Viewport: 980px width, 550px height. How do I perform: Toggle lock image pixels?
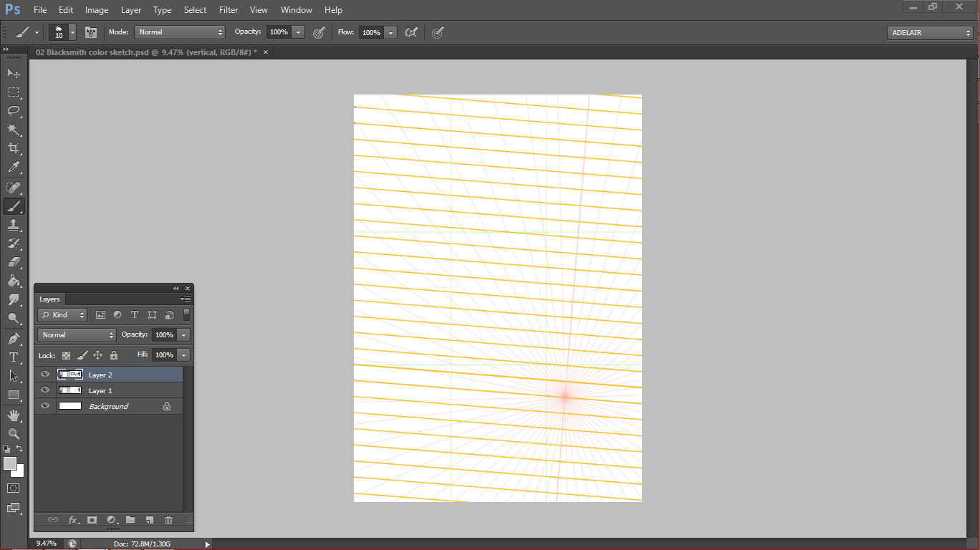82,355
